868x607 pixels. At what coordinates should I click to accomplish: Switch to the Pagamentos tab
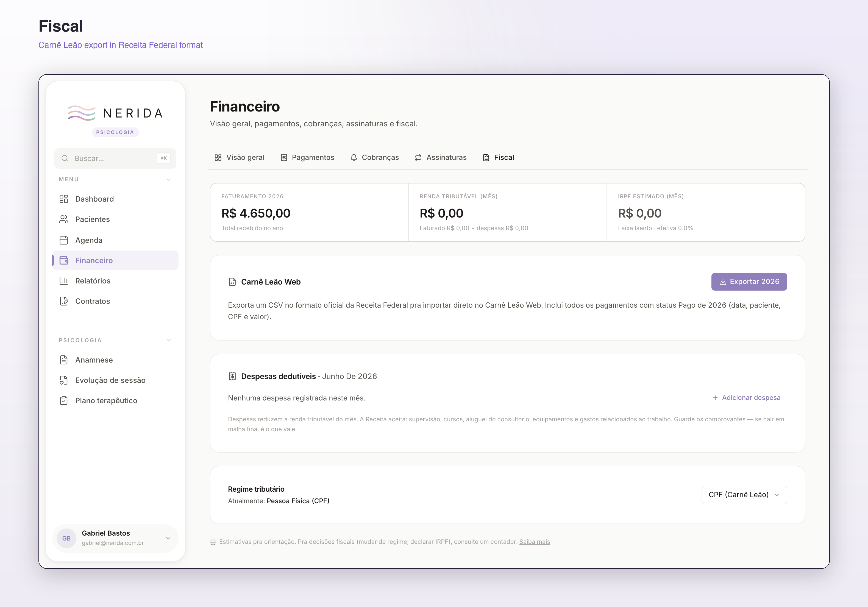[307, 158]
